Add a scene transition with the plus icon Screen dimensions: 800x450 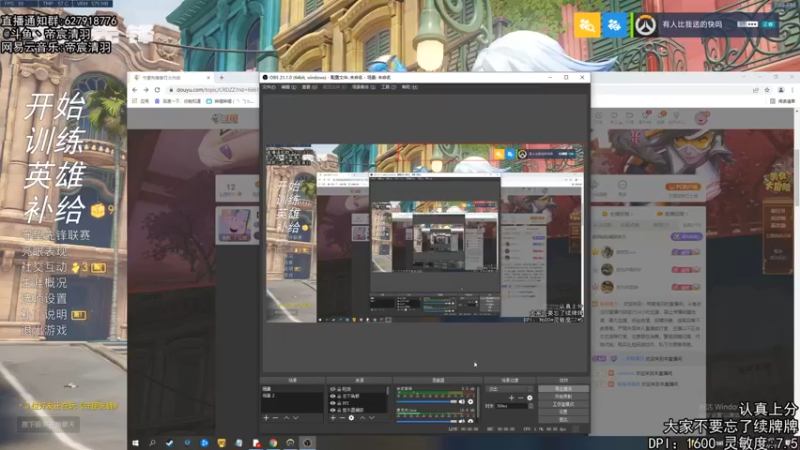[x=511, y=398]
